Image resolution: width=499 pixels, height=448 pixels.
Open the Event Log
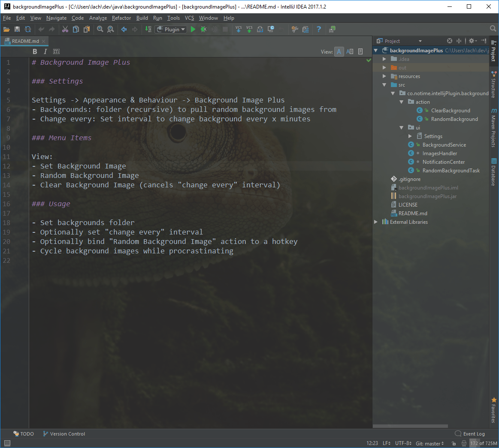[470, 434]
